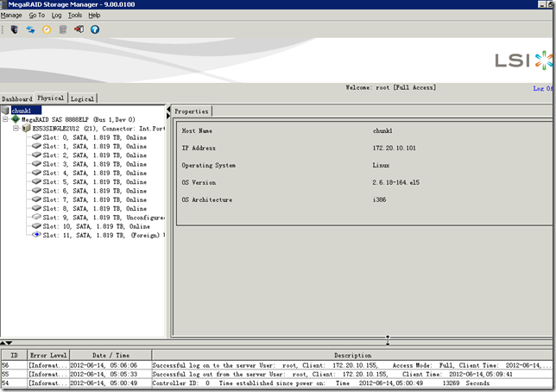Sort log by the Description column header
The image size is (556, 392).
[x=352, y=355]
